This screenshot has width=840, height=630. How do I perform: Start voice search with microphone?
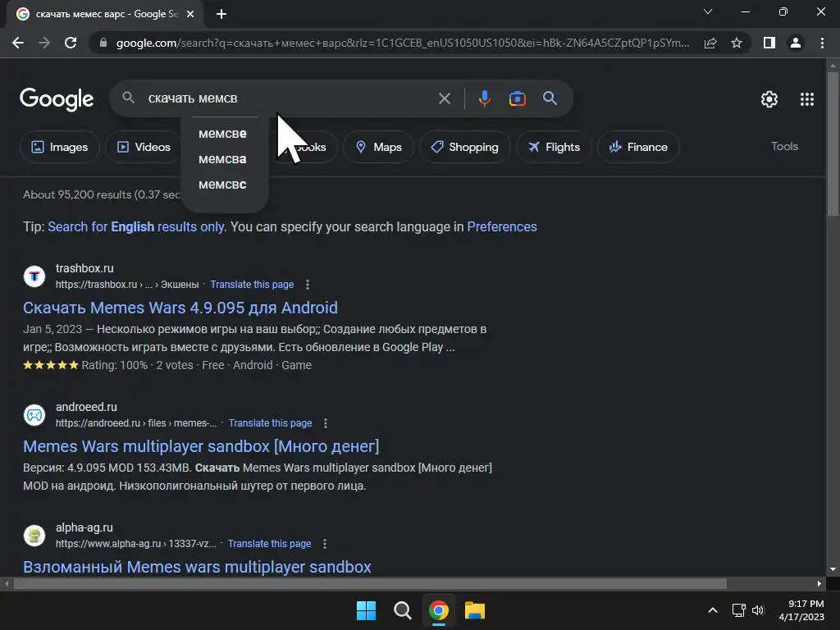[484, 98]
